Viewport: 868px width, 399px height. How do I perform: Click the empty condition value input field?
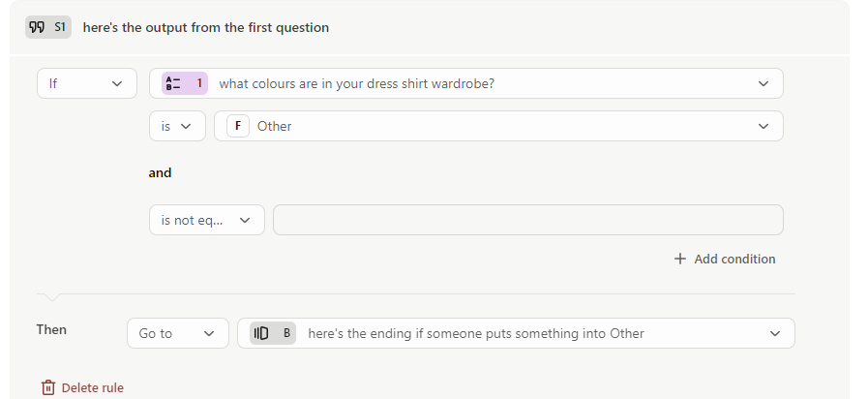[x=528, y=220]
